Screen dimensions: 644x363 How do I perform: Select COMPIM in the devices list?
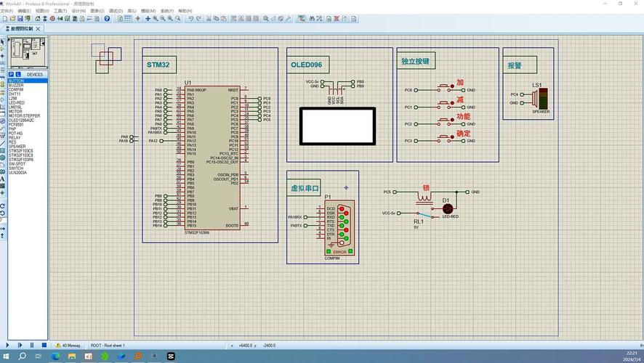28,89
